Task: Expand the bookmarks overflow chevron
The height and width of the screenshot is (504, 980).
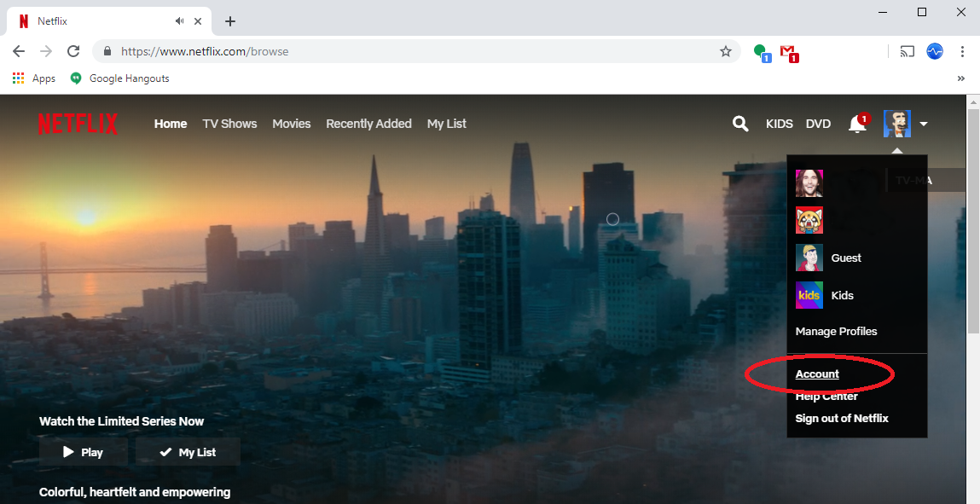Action: tap(960, 78)
